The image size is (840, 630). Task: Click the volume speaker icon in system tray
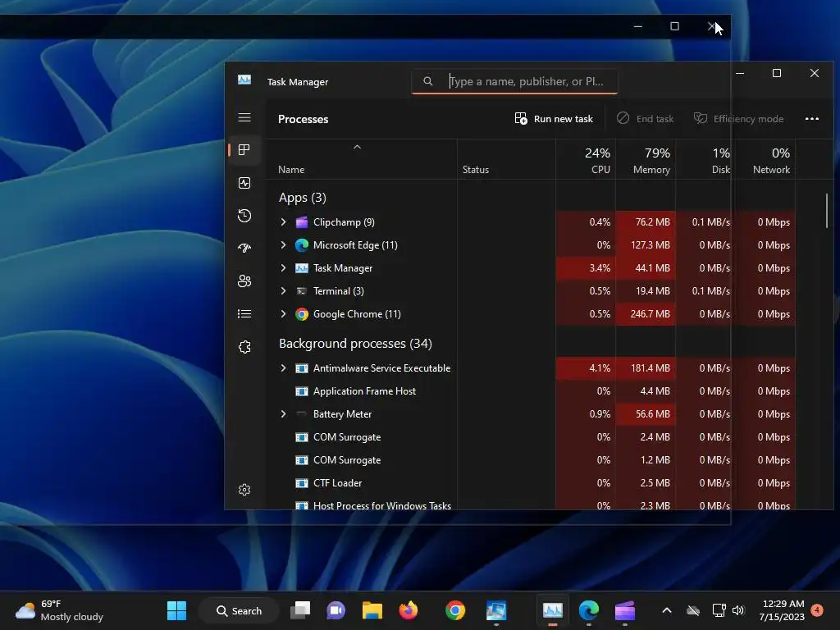click(738, 610)
